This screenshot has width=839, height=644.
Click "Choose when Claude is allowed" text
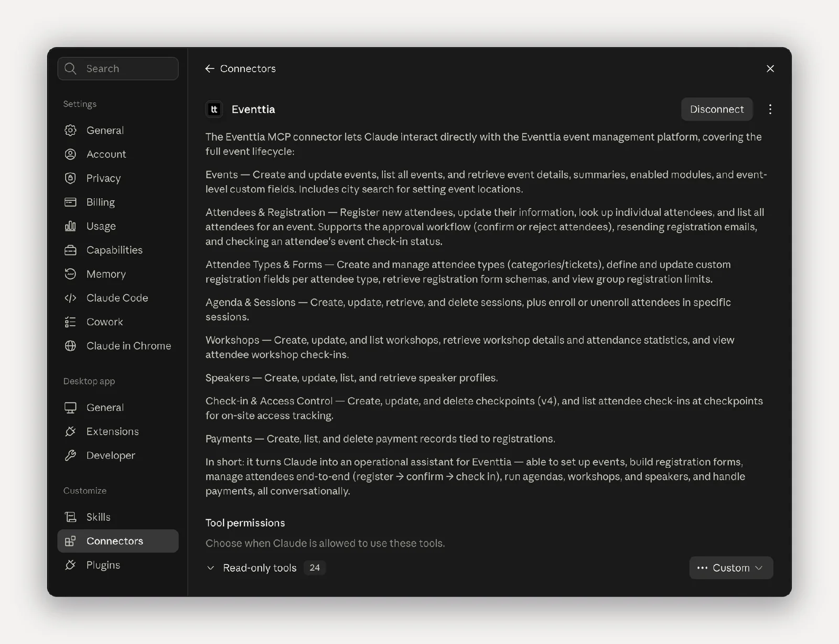(x=325, y=543)
